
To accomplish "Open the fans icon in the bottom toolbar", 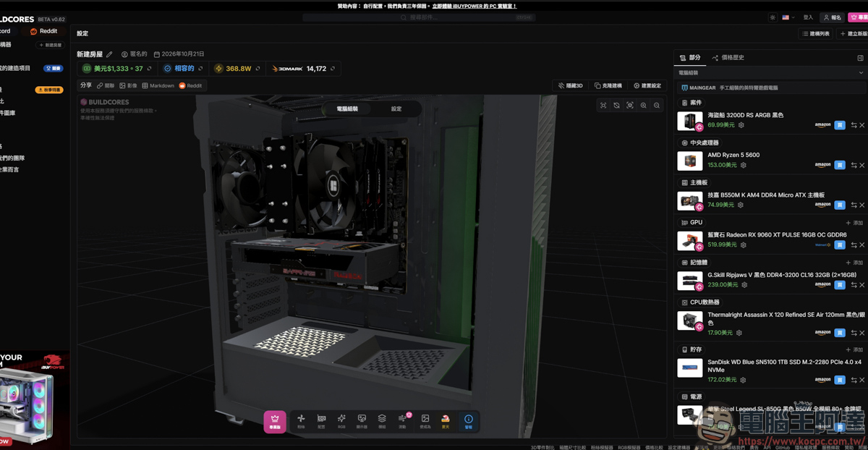I will 302,420.
